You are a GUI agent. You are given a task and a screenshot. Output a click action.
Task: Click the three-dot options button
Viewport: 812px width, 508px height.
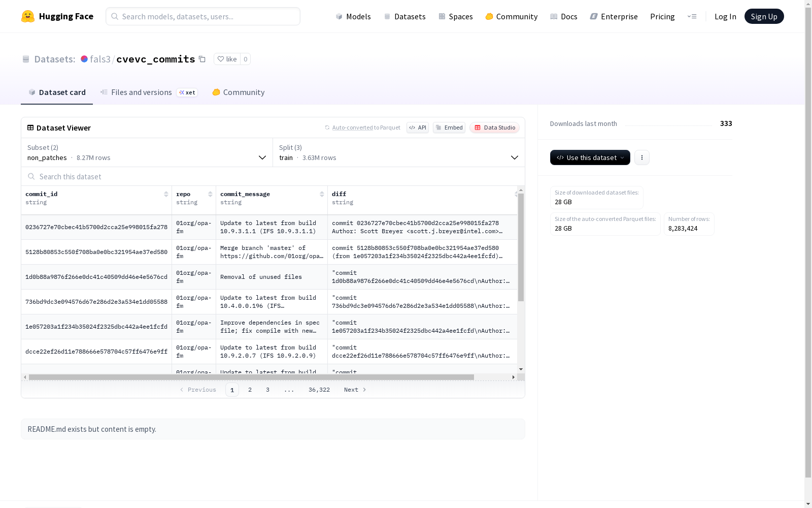click(642, 157)
